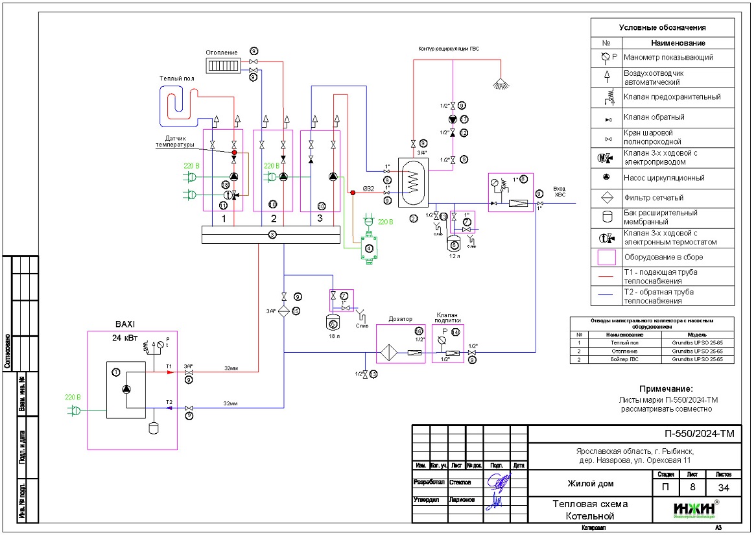Pick the pink Оборудование в сборе square swatch
The width and height of the screenshot is (756, 535).
pos(606,257)
